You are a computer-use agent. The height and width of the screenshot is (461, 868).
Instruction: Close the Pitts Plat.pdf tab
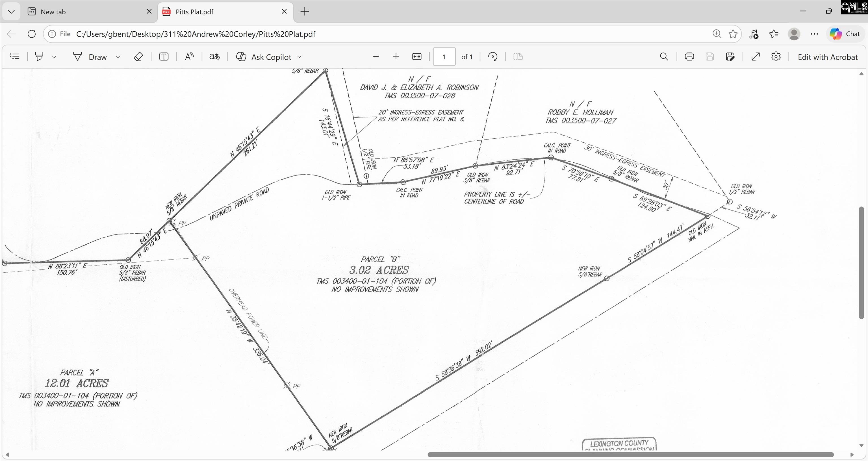click(x=284, y=12)
